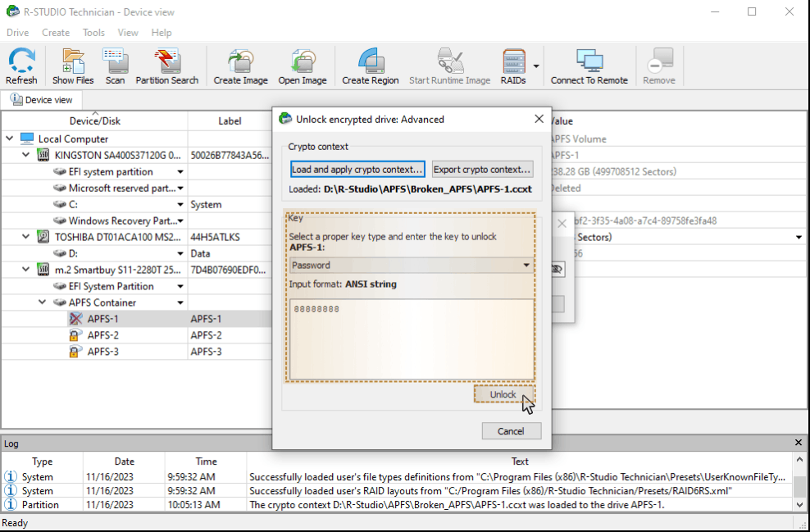Toggle password visibility eye in background dialog
This screenshot has width=810, height=532.
tap(557, 269)
